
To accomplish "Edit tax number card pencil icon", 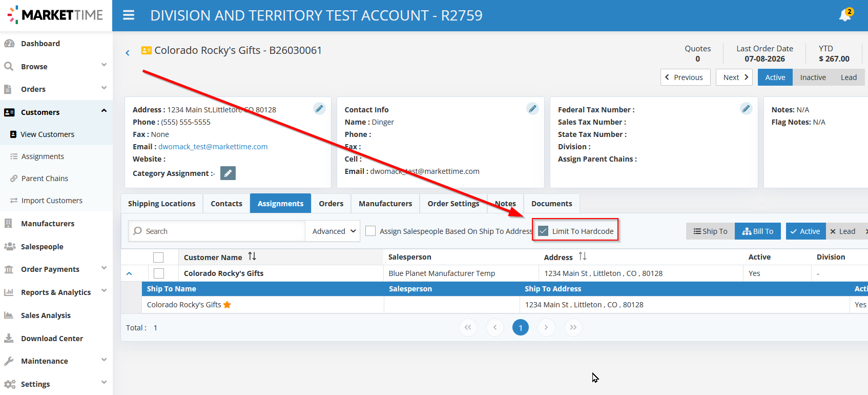I will tap(746, 109).
